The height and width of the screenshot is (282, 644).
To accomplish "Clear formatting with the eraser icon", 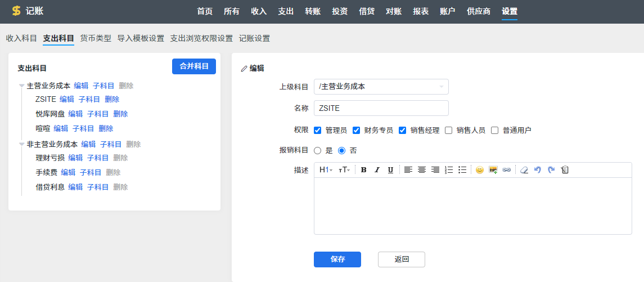I will point(524,170).
